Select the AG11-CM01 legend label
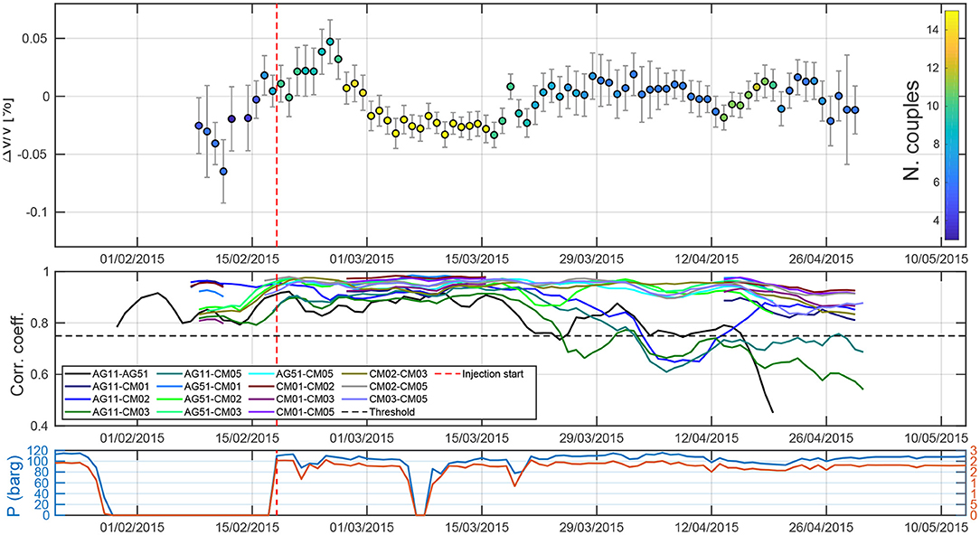This screenshot has width=980, height=535. pos(120,387)
